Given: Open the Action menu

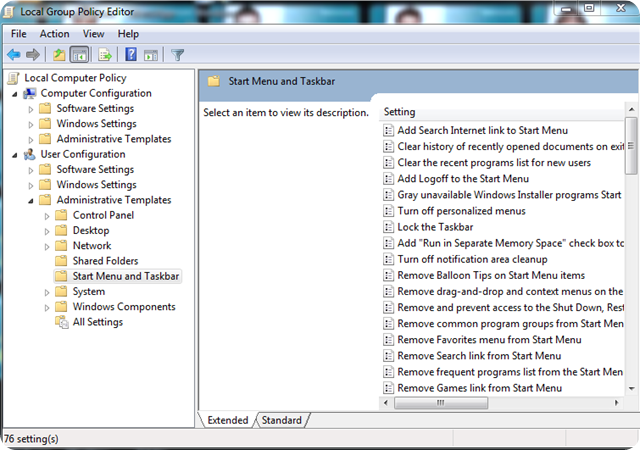Looking at the screenshot, I should tap(54, 34).
